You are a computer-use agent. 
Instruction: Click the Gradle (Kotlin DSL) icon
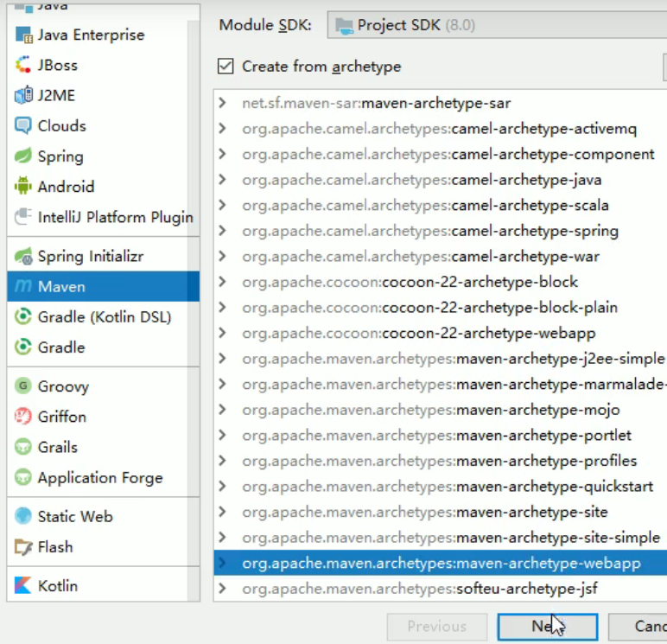23,316
